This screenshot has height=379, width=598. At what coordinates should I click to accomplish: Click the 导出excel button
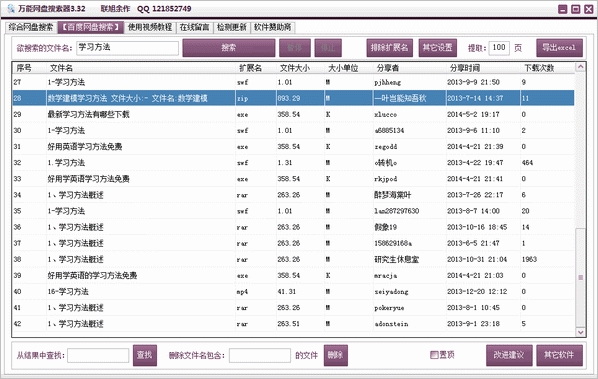point(559,48)
